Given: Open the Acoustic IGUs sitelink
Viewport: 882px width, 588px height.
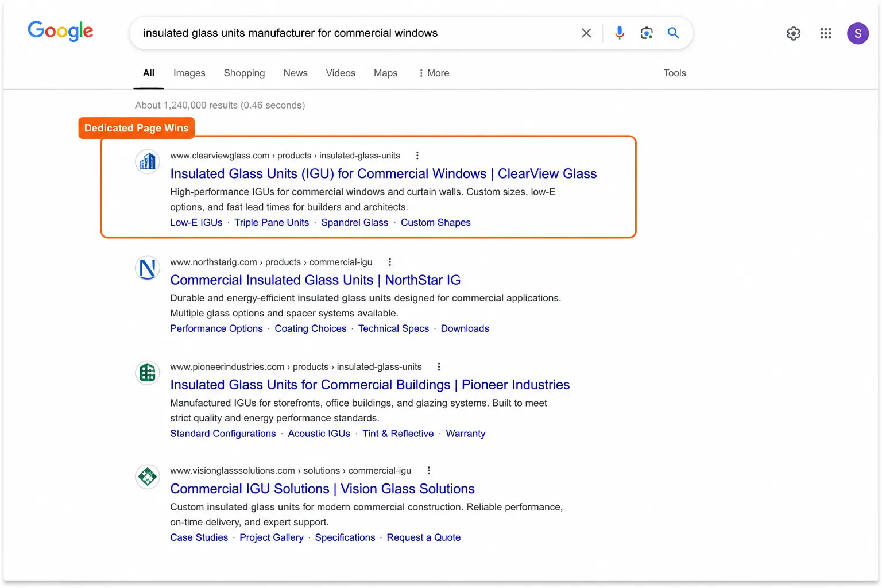Looking at the screenshot, I should (319, 434).
